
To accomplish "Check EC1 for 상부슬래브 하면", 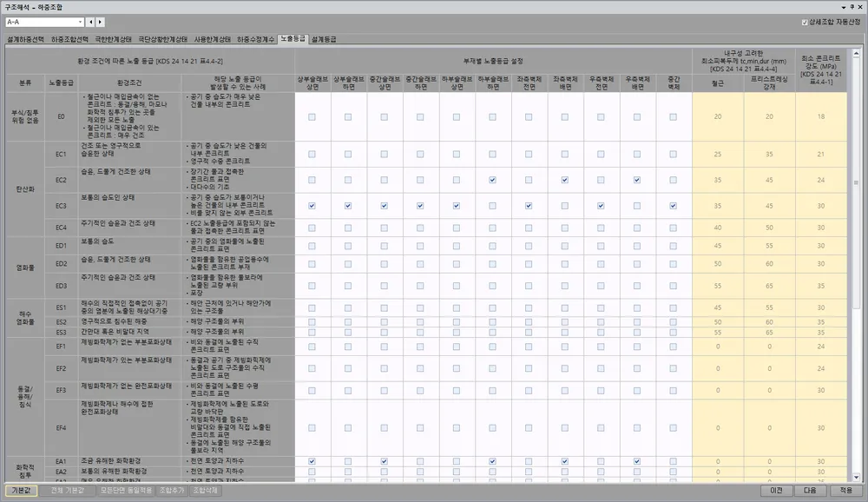I will [348, 154].
